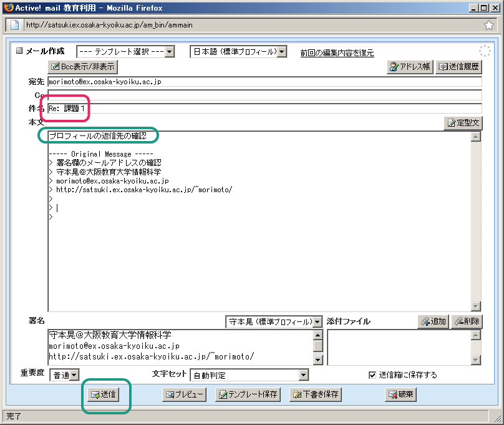Discard the message with 破棄 button
This screenshot has height=425, width=504.
(x=400, y=394)
